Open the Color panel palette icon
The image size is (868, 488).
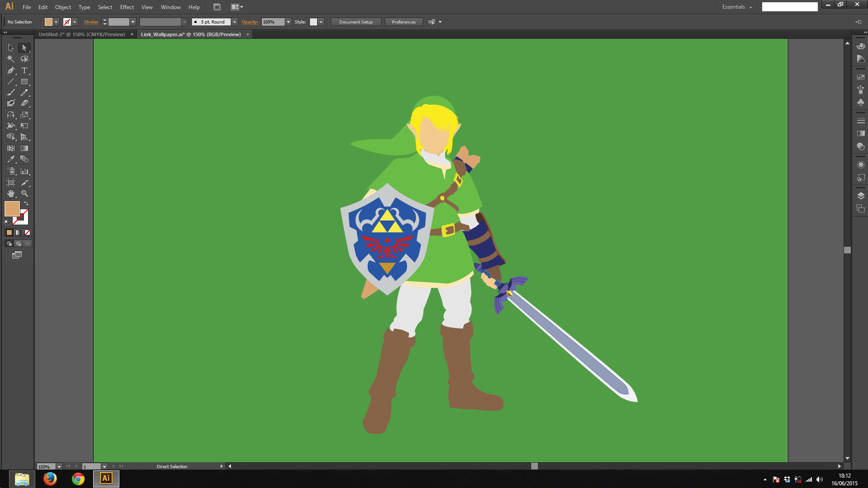[861, 47]
